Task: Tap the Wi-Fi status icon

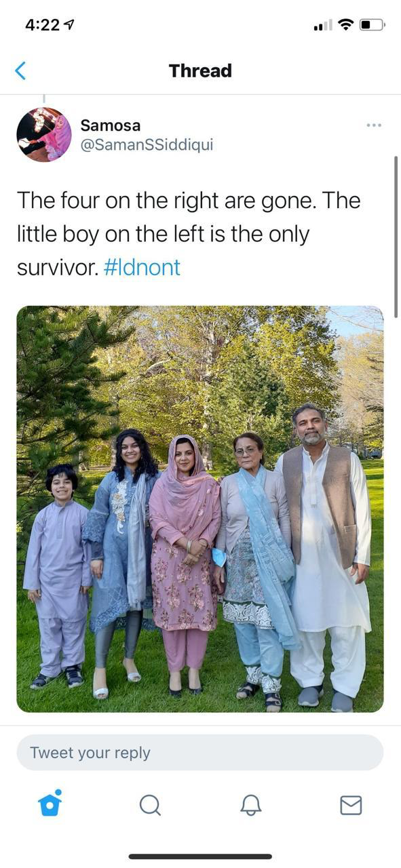Action: point(346,25)
